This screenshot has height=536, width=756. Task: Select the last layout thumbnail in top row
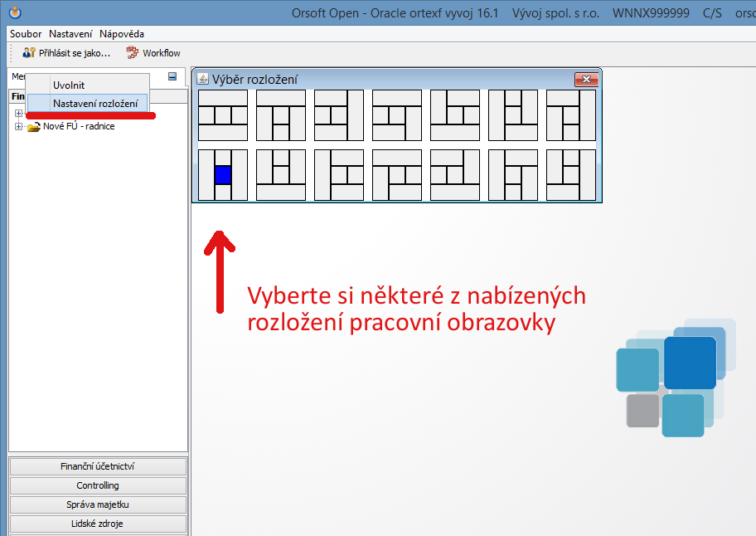coord(571,115)
